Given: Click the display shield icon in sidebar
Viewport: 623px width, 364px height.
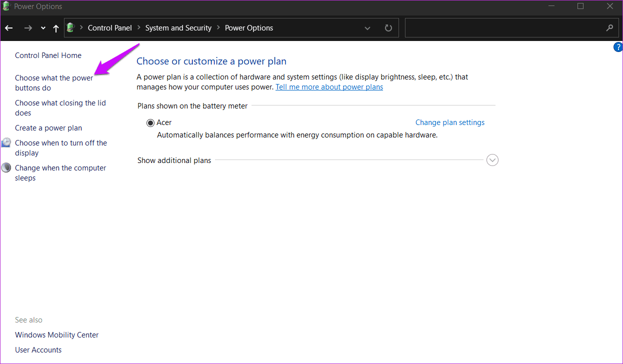Looking at the screenshot, I should [6, 142].
